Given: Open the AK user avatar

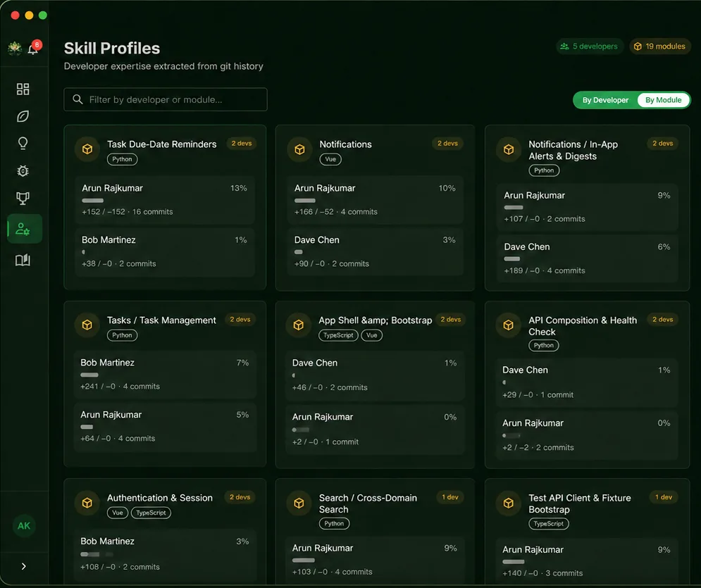Looking at the screenshot, I should [x=24, y=526].
